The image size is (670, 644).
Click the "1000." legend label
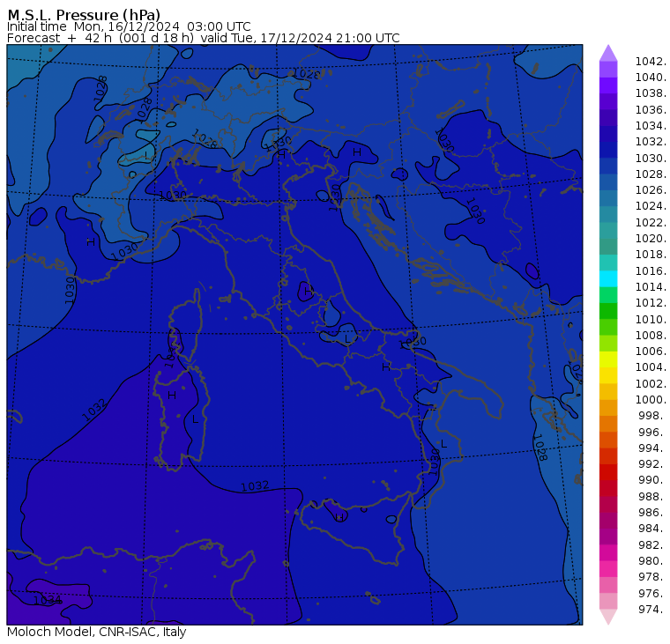pyautogui.click(x=651, y=400)
